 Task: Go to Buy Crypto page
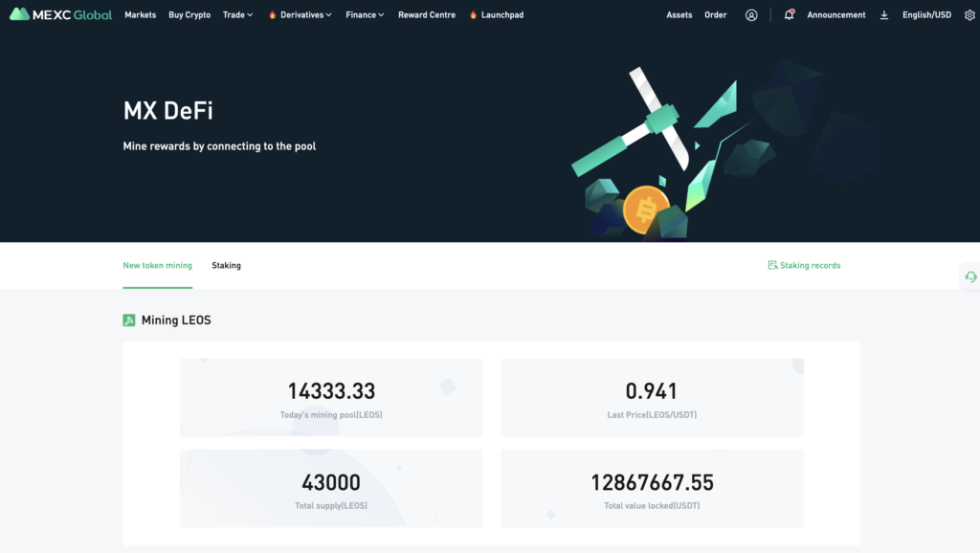tap(189, 15)
